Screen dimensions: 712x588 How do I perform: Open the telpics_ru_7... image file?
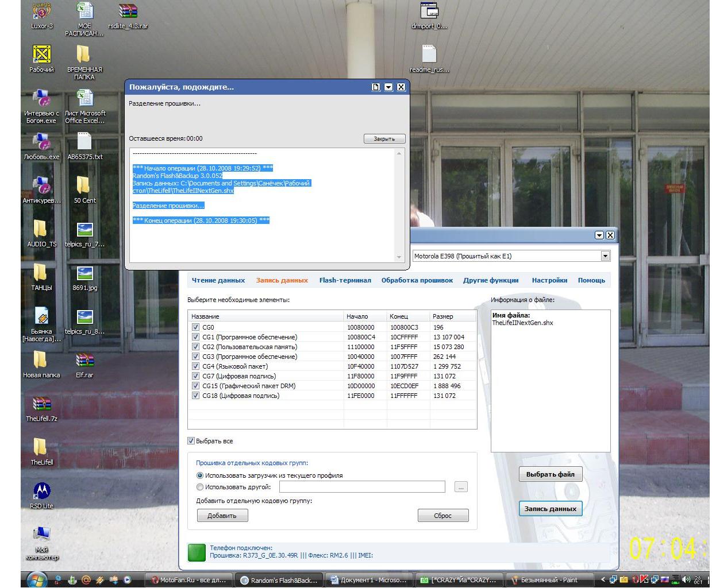pos(84,234)
